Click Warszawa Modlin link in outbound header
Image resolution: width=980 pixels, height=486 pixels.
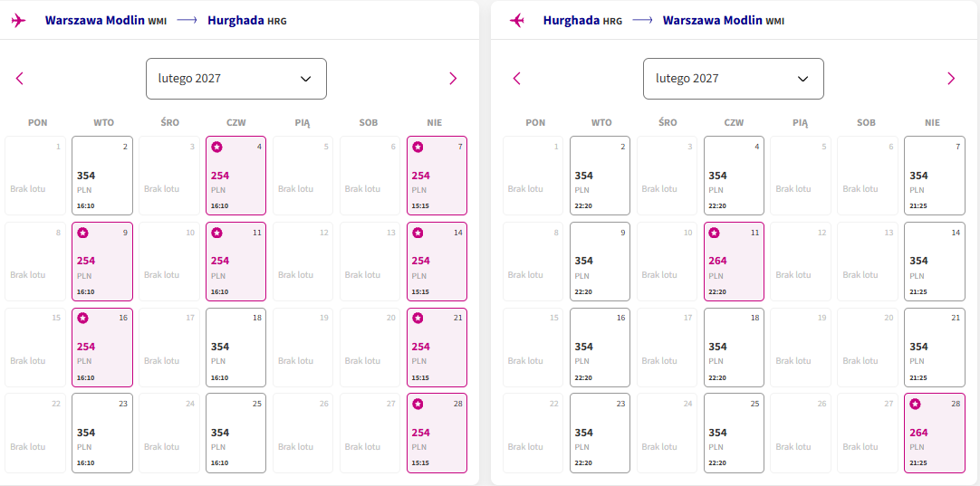point(95,21)
